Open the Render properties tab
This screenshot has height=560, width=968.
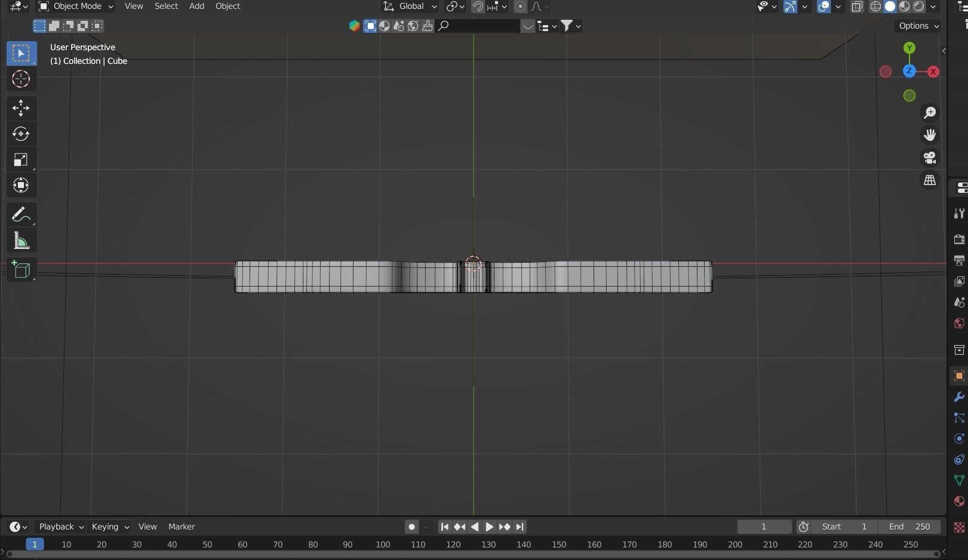pyautogui.click(x=959, y=239)
